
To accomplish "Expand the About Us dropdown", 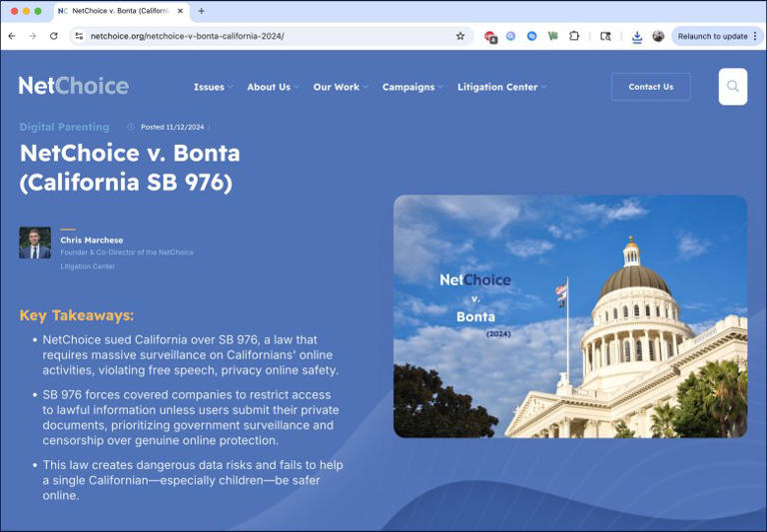I will point(273,87).
